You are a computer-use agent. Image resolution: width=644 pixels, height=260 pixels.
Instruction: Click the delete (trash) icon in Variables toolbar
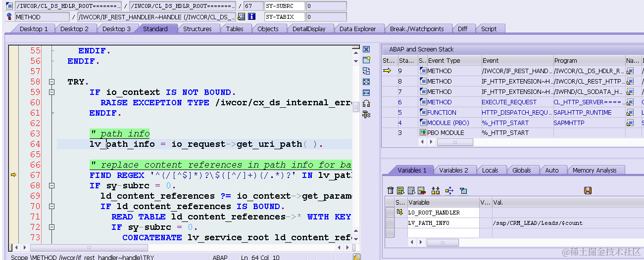click(391, 190)
